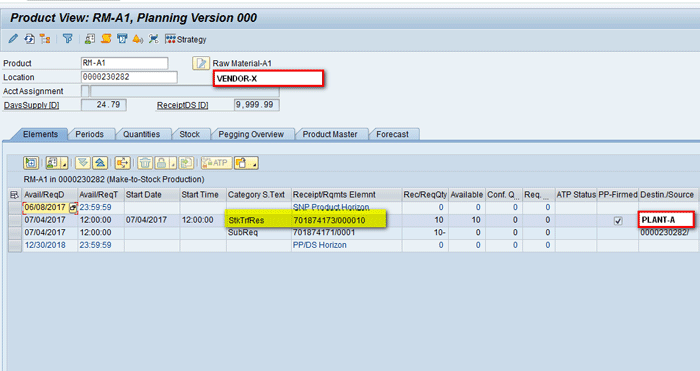Open dropdown arrow next to grid layout icon
The width and height of the screenshot is (700, 371).
(x=65, y=164)
